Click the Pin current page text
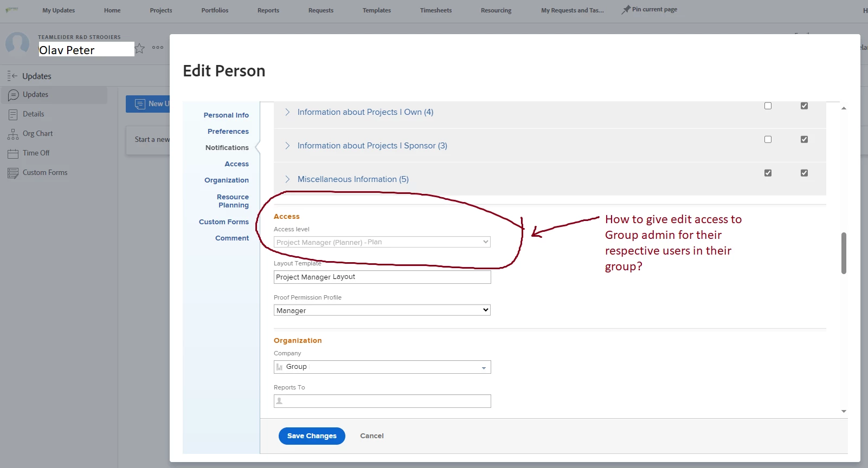This screenshot has width=868, height=468. pyautogui.click(x=654, y=10)
